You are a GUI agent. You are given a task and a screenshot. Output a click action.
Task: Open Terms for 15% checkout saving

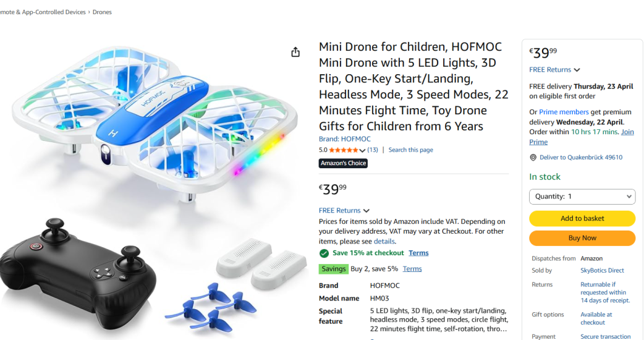tap(418, 253)
